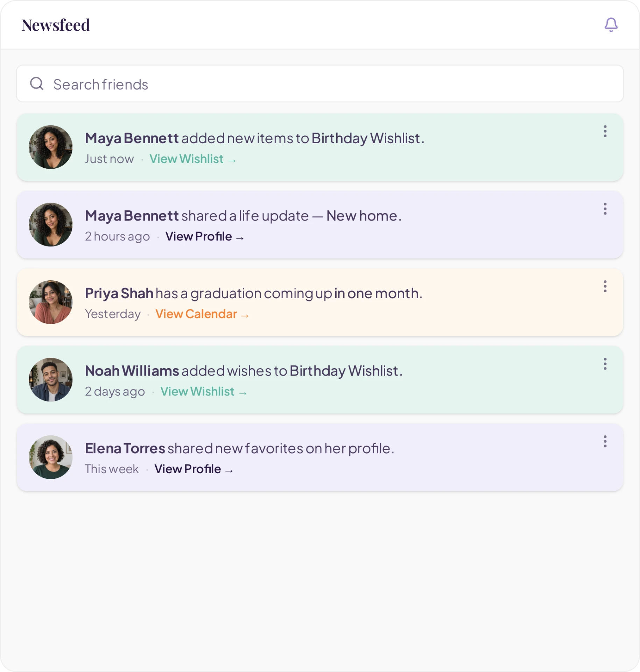This screenshot has width=640, height=672.
Task: Open View Calendar for Priya's graduation
Action: click(x=202, y=314)
